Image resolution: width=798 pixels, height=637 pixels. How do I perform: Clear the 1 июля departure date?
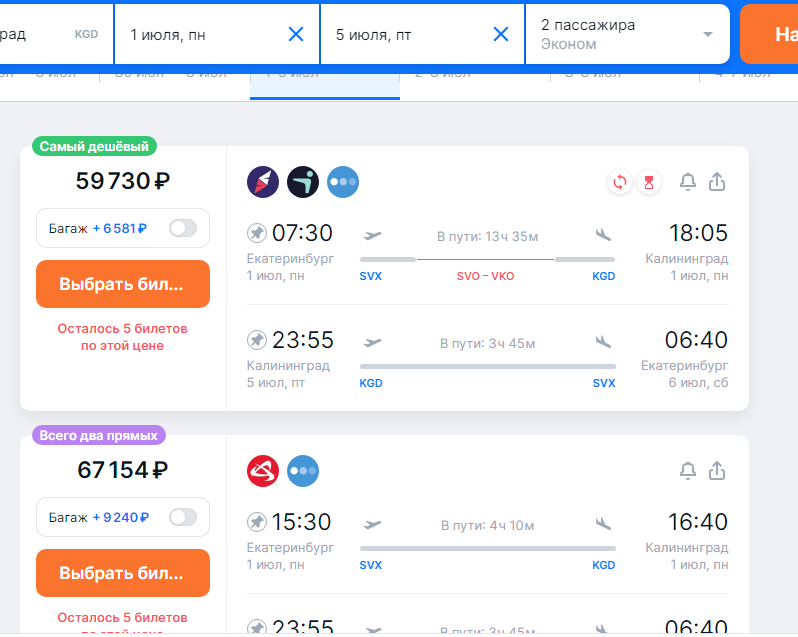coord(296,35)
